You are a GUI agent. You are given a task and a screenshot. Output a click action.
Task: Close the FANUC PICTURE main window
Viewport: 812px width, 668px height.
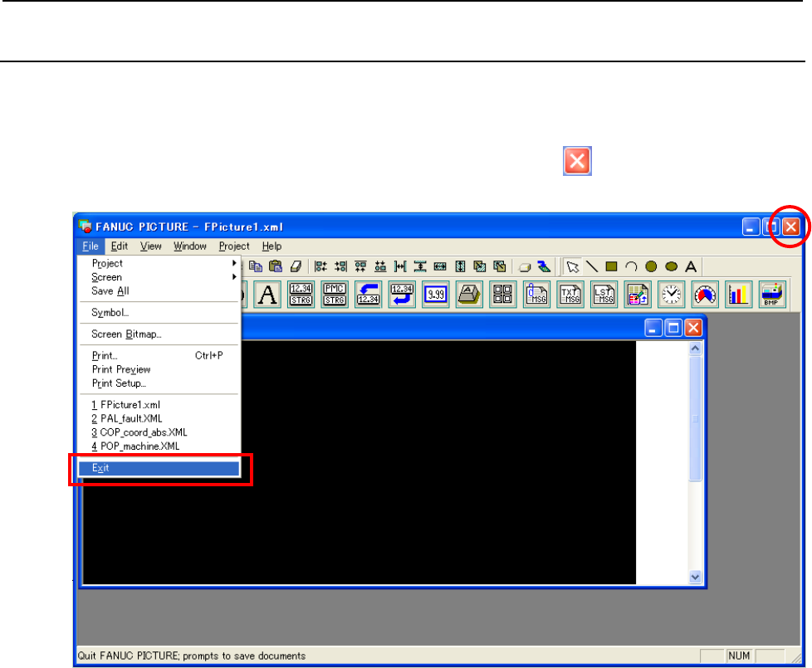click(x=791, y=227)
